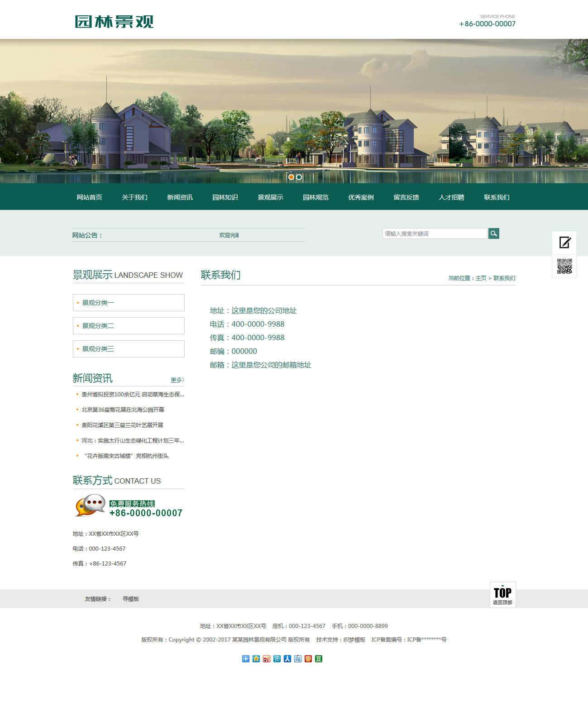Screen dimensions: 588x718
Task: Select the first orange banner slide dot
Action: (291, 177)
